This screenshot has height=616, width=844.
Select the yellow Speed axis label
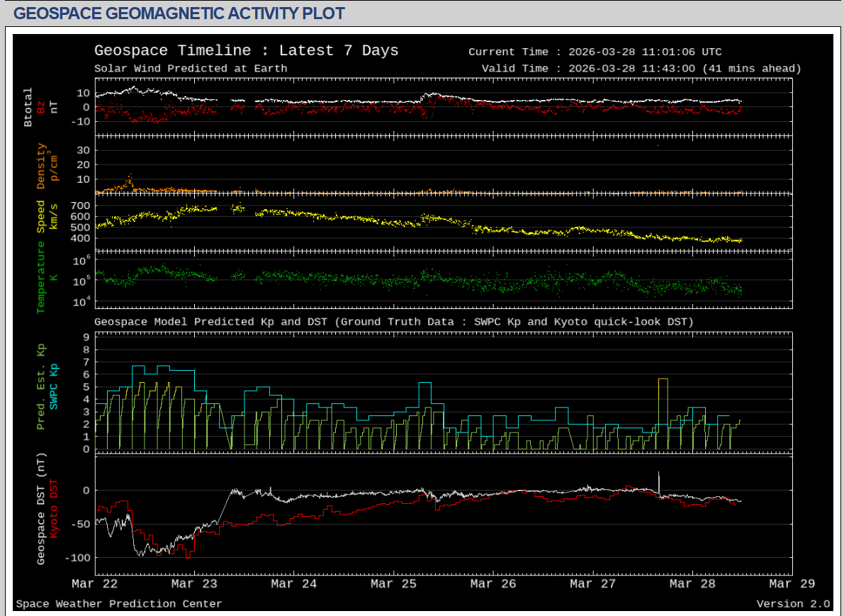tap(41, 216)
